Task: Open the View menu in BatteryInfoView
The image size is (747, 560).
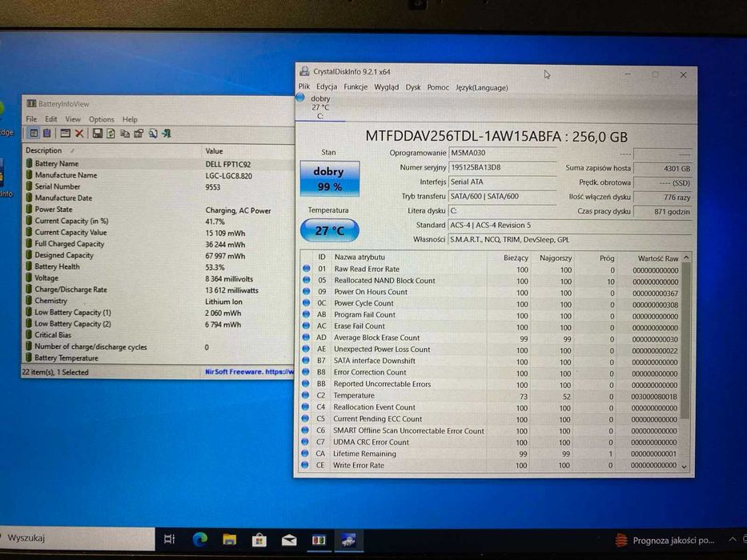Action: point(73,119)
